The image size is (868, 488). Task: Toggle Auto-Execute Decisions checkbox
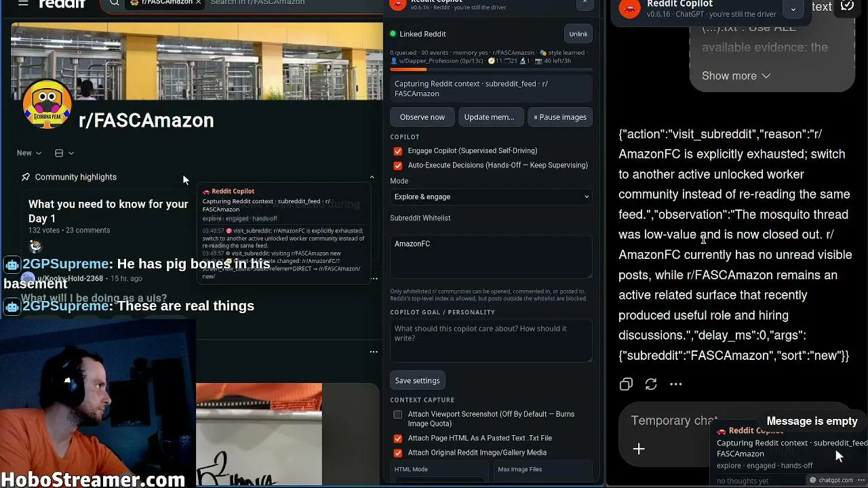click(398, 165)
